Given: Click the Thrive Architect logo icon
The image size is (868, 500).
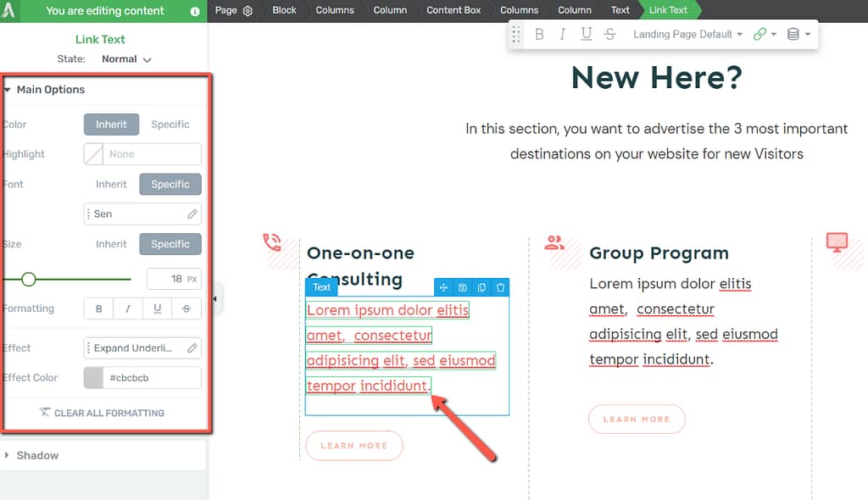Looking at the screenshot, I should click(x=8, y=10).
